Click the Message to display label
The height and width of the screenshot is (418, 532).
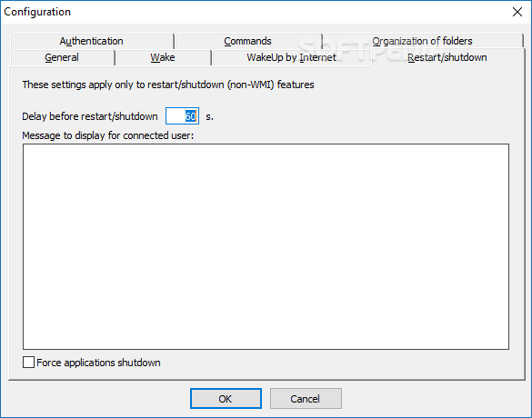click(108, 135)
